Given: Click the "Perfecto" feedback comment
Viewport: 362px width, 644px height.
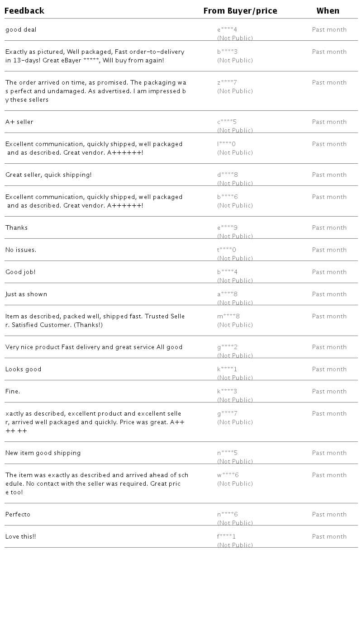Looking at the screenshot, I should coord(18,515).
